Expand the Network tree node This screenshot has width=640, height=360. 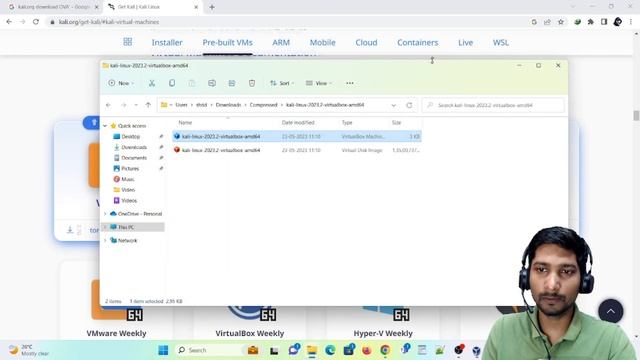click(105, 241)
